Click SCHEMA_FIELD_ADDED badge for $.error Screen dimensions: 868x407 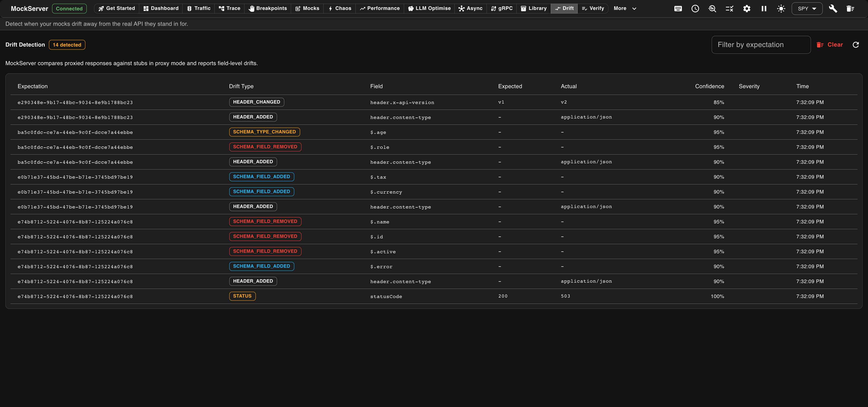point(262,266)
